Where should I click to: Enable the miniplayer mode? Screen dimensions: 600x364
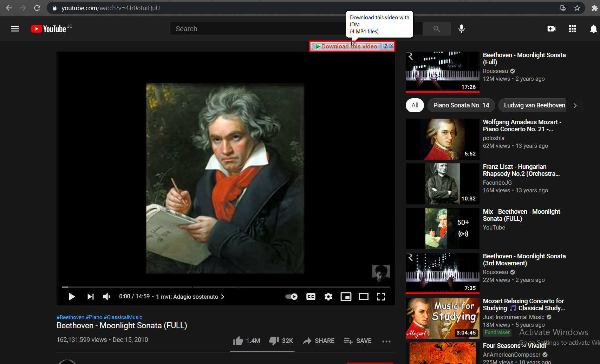tap(346, 297)
